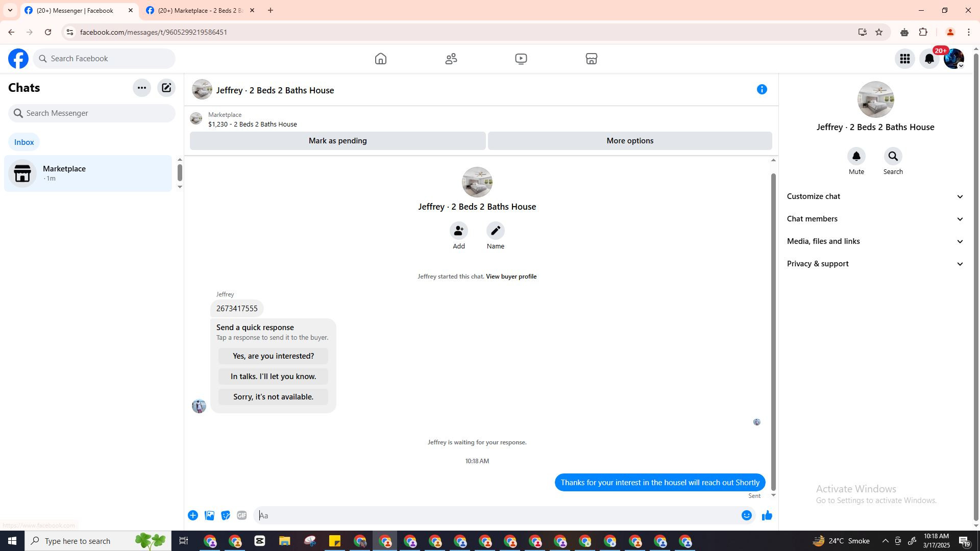Click the conversation vertical scrollbar
The image size is (980, 551).
773,332
